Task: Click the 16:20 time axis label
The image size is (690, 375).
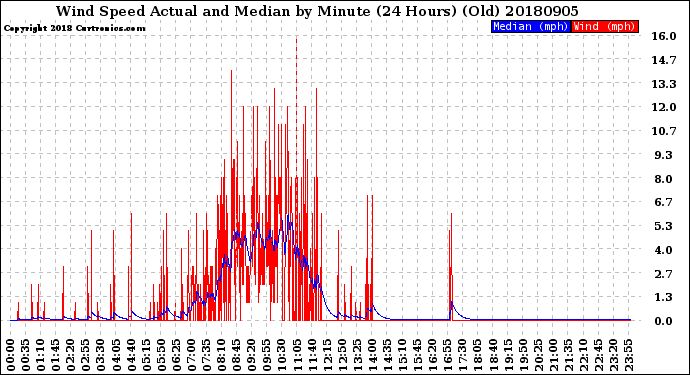Action: click(x=433, y=355)
